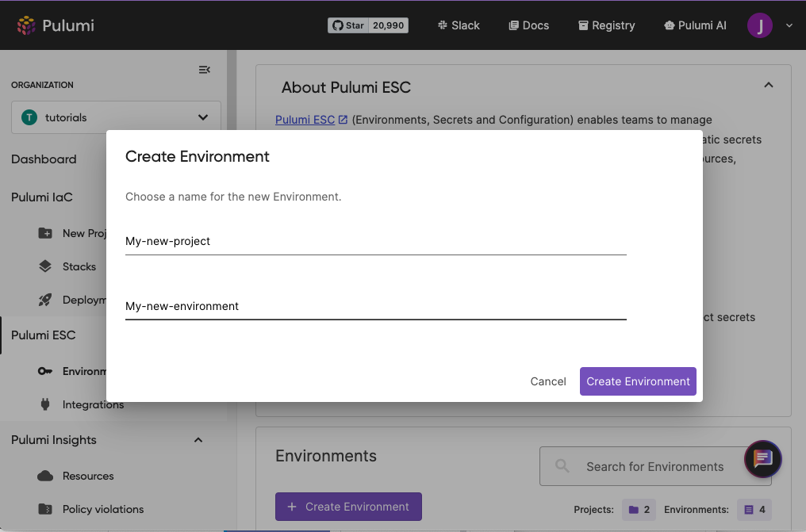Open Resources in sidebar

pos(88,476)
